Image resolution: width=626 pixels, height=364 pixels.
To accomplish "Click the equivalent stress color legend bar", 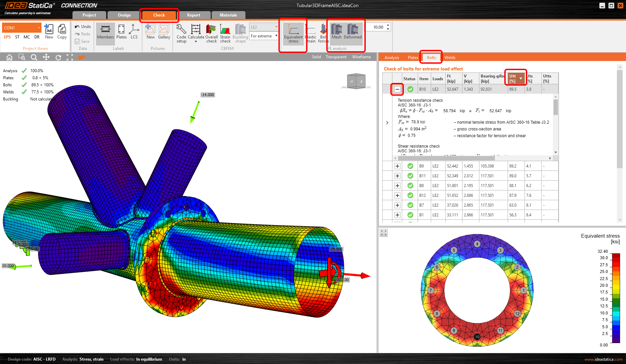I will tap(616, 298).
